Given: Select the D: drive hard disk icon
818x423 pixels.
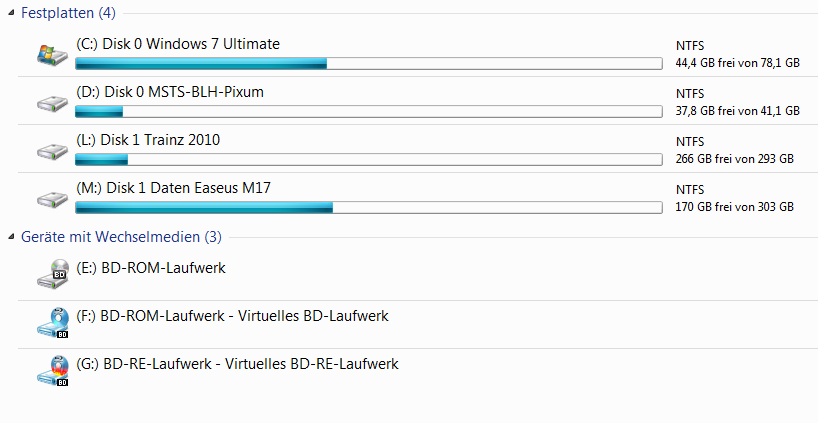Looking at the screenshot, I should coord(52,103).
